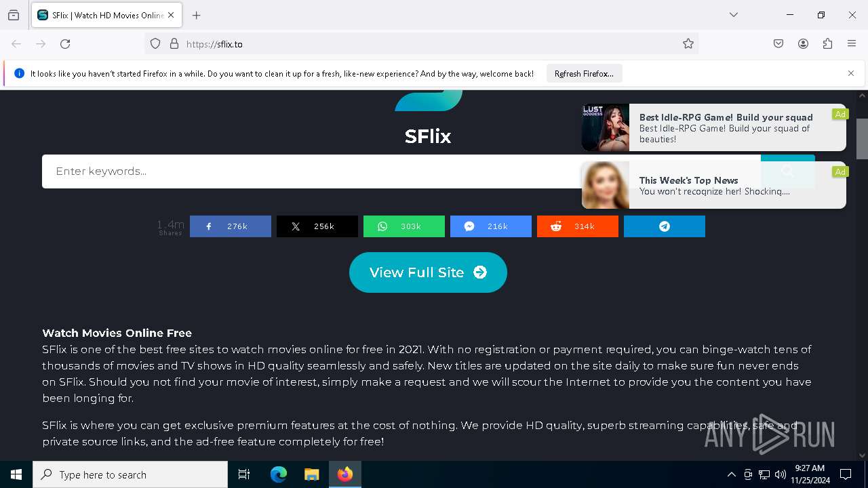Share on Facebook 276k button
The height and width of the screenshot is (488, 868).
pos(231,226)
